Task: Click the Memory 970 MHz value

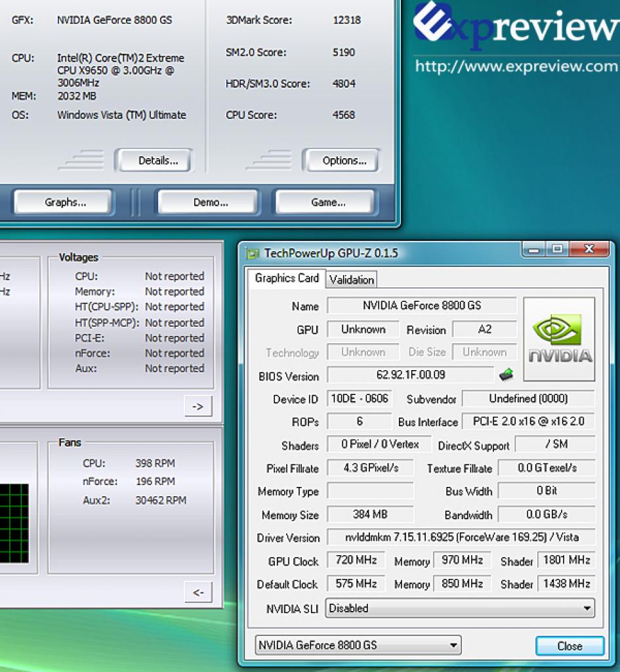Action: click(462, 560)
